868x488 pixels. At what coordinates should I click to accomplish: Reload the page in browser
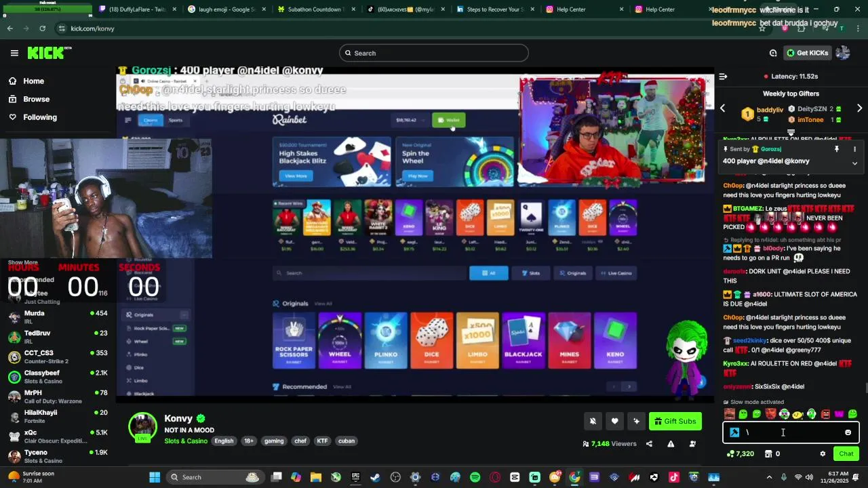coord(42,28)
